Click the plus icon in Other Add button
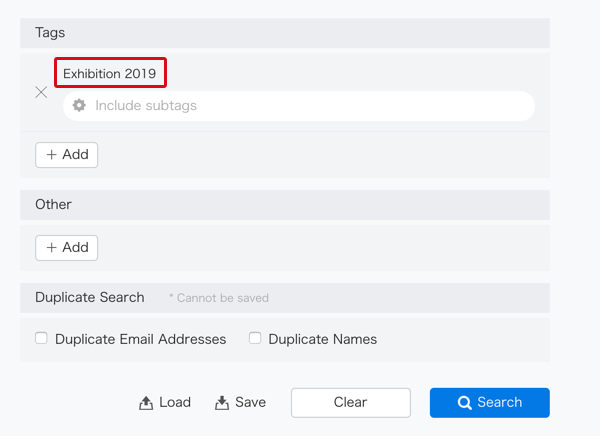Viewport: 600px width, 436px height. tap(51, 248)
